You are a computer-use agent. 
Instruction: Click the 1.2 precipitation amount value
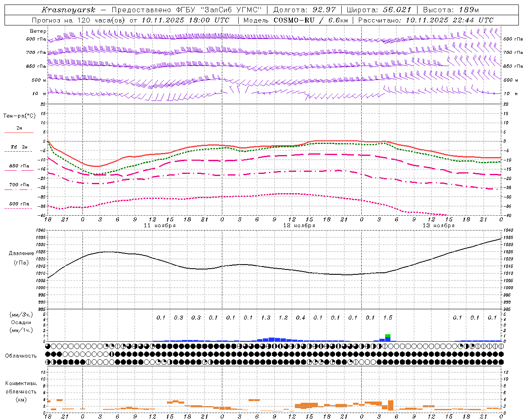pyautogui.click(x=283, y=317)
